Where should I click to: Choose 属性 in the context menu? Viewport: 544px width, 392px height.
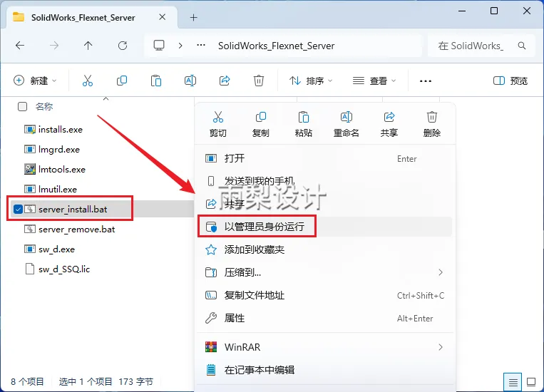pyautogui.click(x=325, y=318)
